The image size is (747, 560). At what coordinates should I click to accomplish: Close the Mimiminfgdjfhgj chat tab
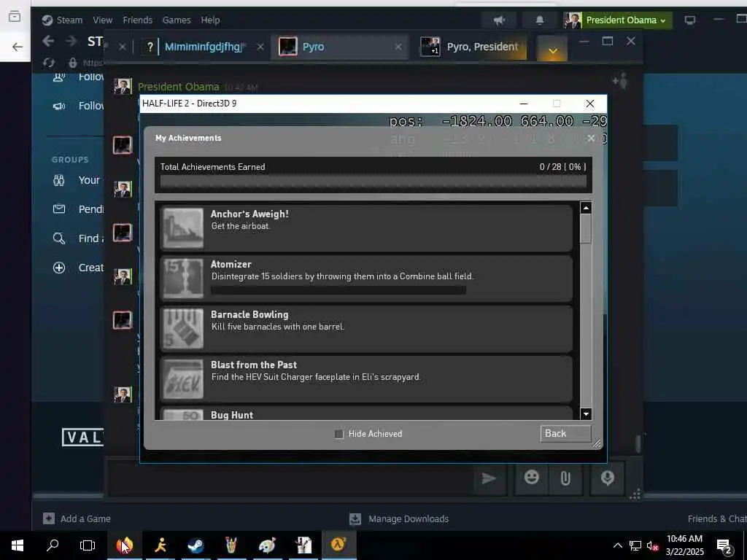coord(260,47)
